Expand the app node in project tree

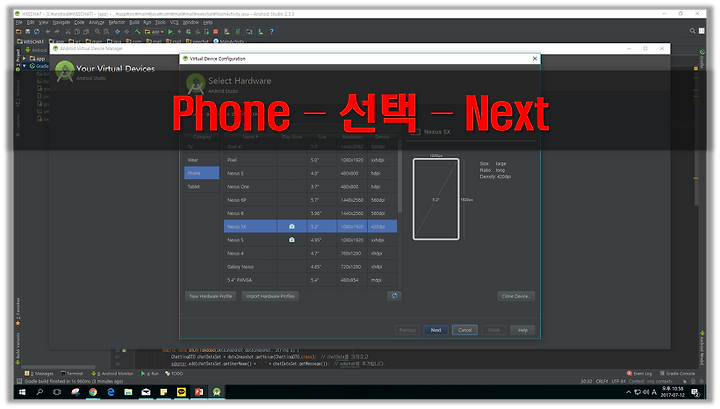pos(24,58)
